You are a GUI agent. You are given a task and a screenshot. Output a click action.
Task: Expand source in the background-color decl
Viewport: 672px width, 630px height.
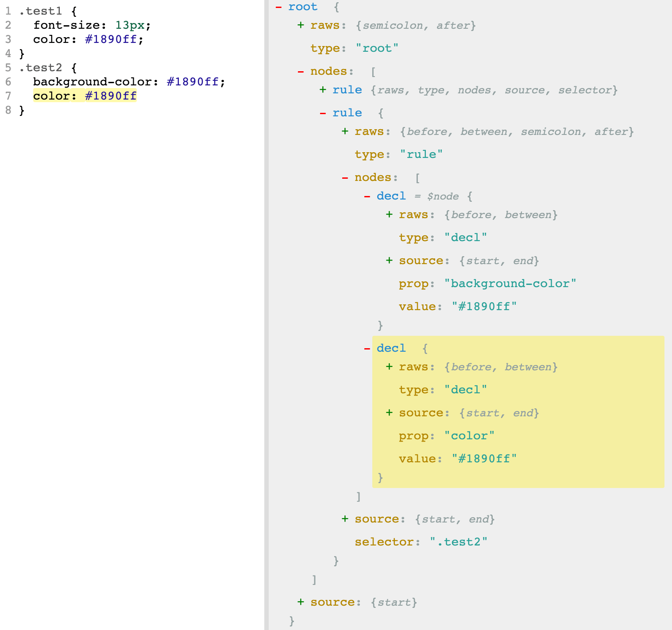pos(389,261)
